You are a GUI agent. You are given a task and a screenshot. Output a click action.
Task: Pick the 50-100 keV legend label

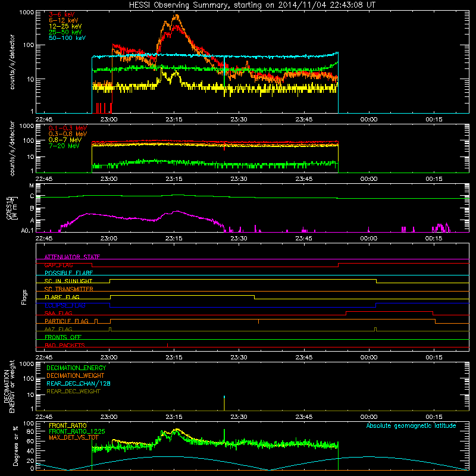click(x=67, y=38)
